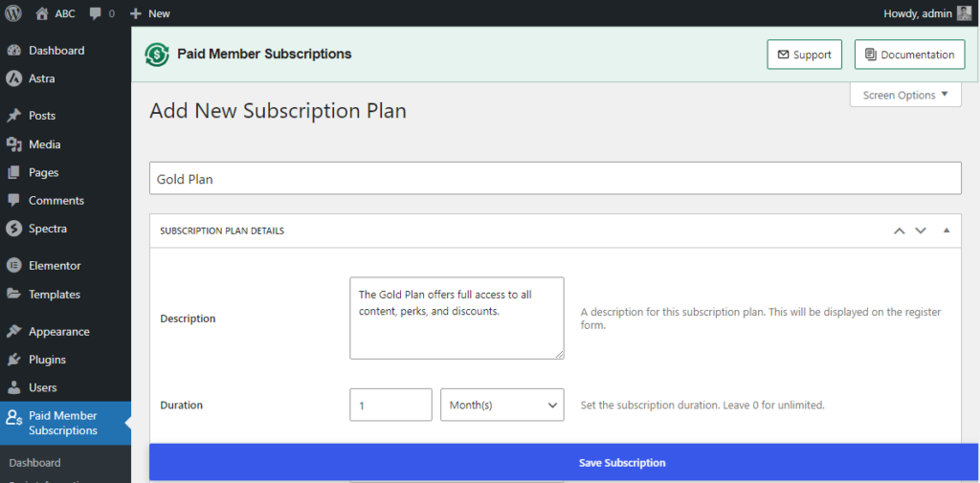Viewport: 980px width, 483px height.
Task: Click the Comments speech bubble sidebar icon
Action: 13,201
